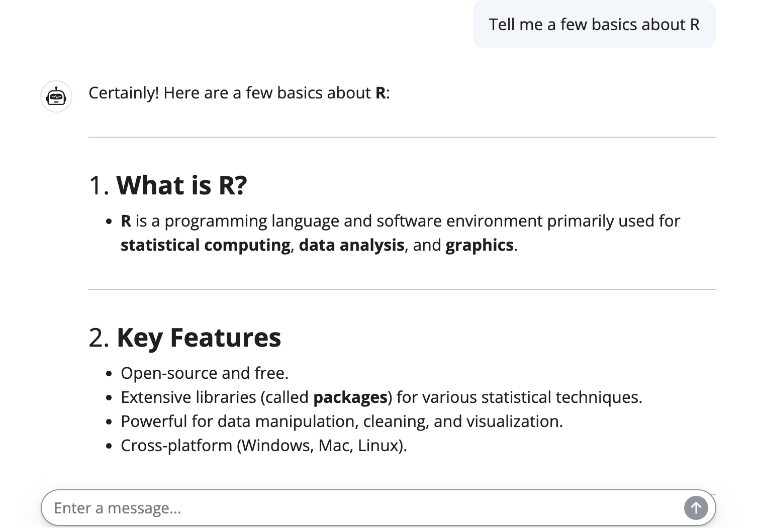
Task: Click the bold 'statistical computing' text
Action: click(x=205, y=245)
